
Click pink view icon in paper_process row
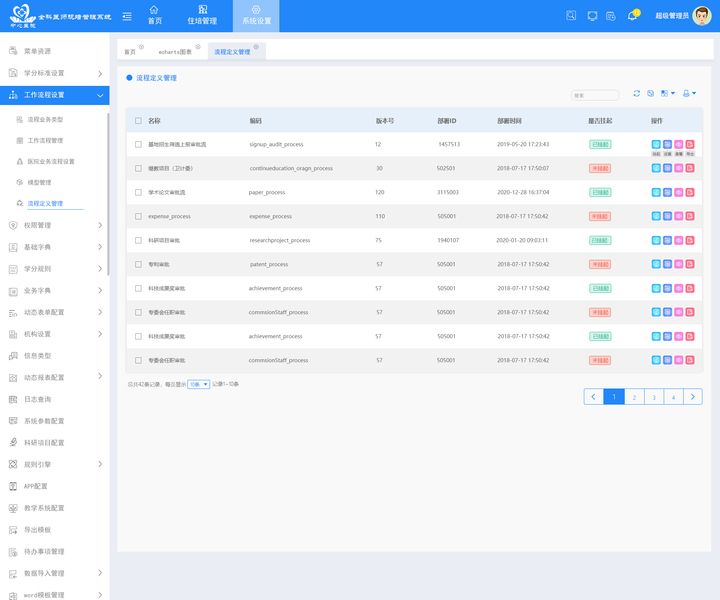click(679, 192)
